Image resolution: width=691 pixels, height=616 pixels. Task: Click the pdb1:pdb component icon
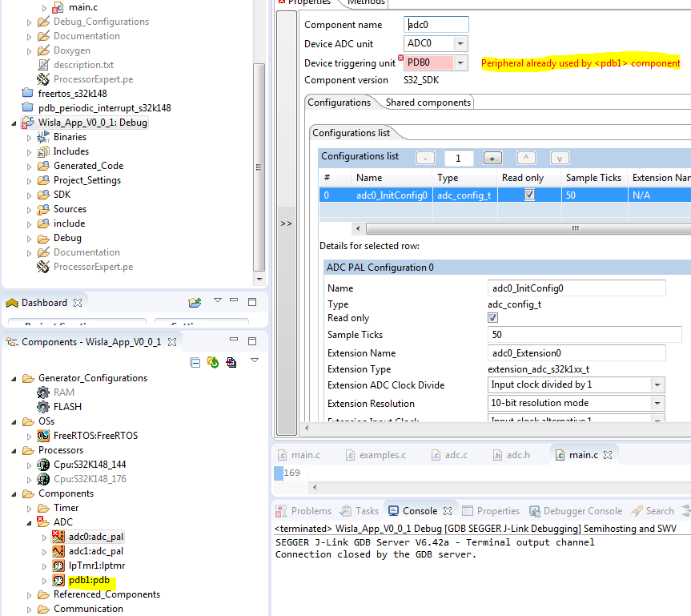point(58,580)
